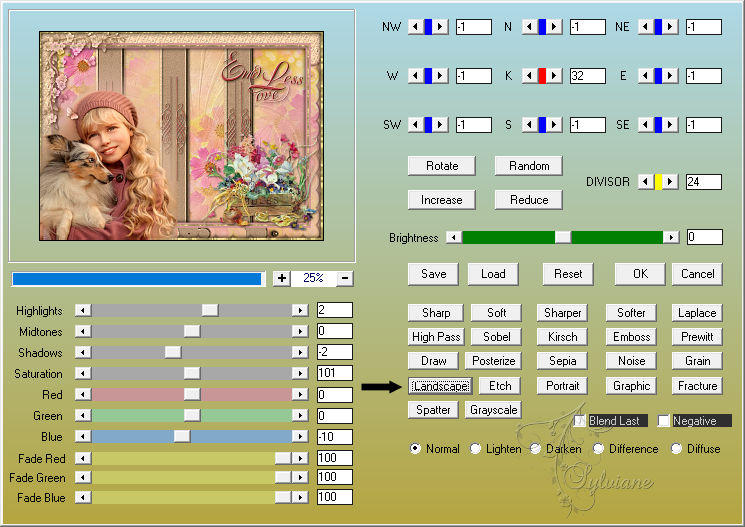Click the Load button
Viewport: 745px width, 527px height.
[493, 274]
